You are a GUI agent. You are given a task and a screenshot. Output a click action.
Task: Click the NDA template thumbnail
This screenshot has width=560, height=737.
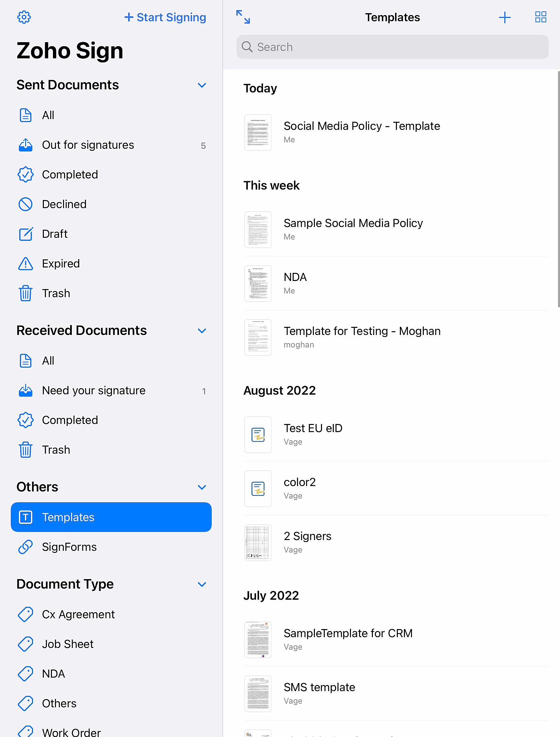[258, 284]
